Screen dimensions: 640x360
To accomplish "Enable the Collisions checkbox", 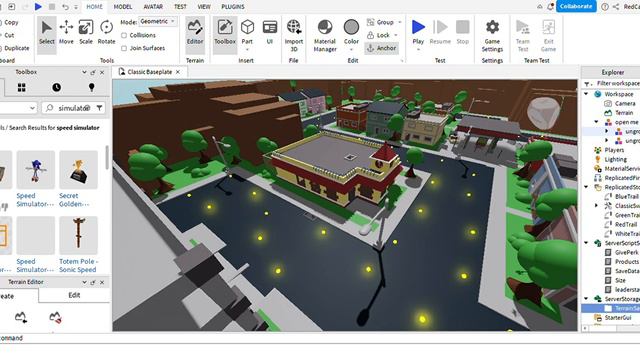I will 124,36.
